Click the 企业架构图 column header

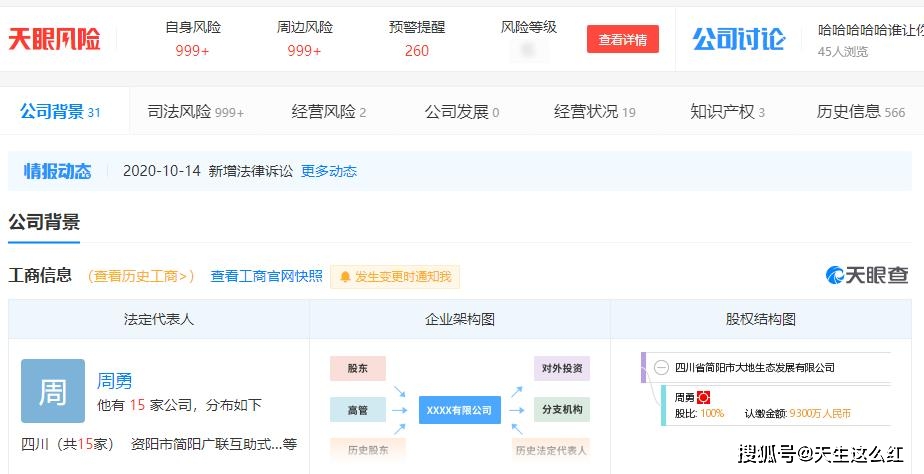point(460,320)
